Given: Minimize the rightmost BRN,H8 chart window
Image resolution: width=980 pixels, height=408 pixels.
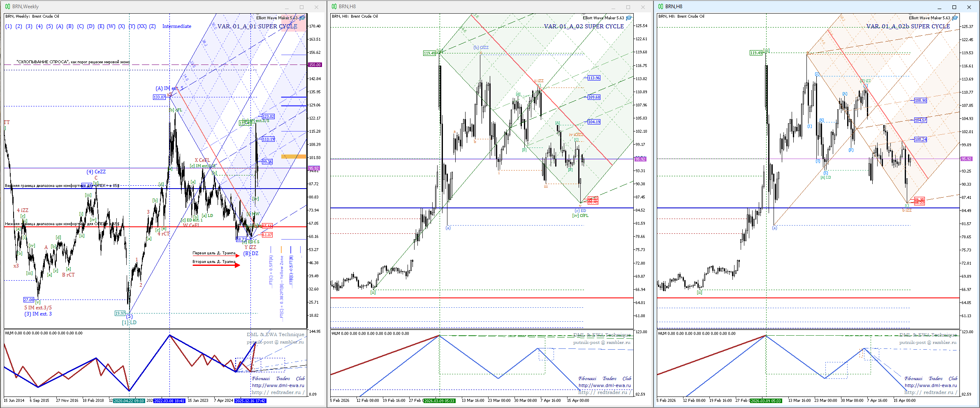Looking at the screenshot, I should tap(939, 7).
